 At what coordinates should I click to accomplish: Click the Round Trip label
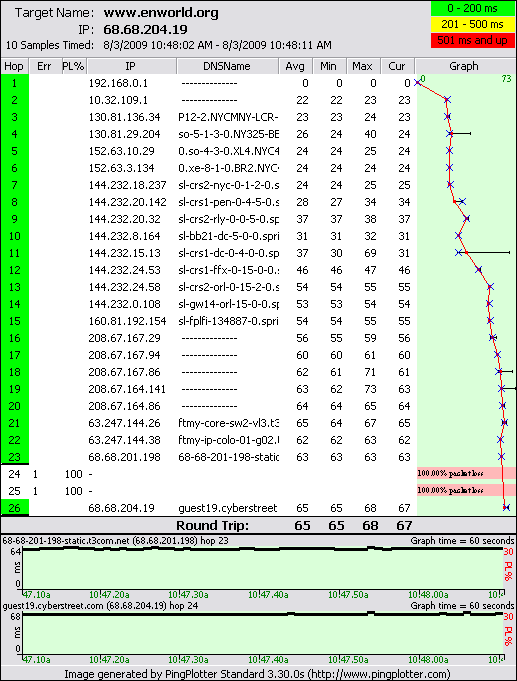(x=212, y=526)
